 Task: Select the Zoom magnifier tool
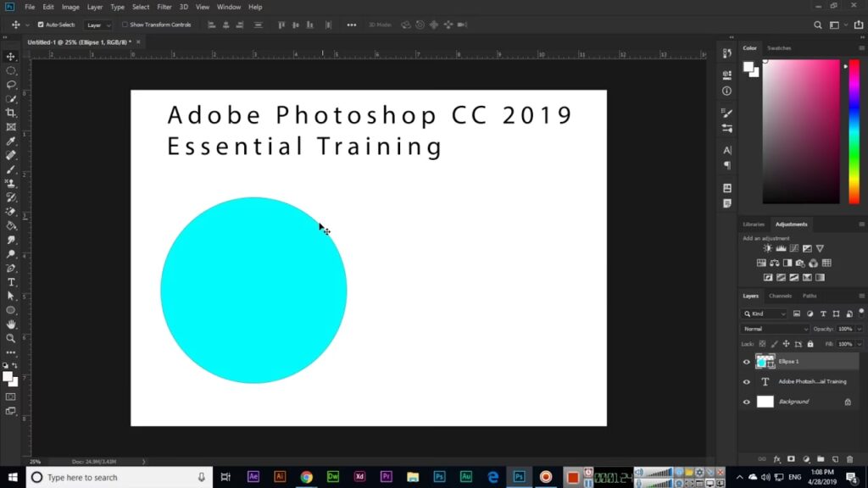pyautogui.click(x=11, y=338)
